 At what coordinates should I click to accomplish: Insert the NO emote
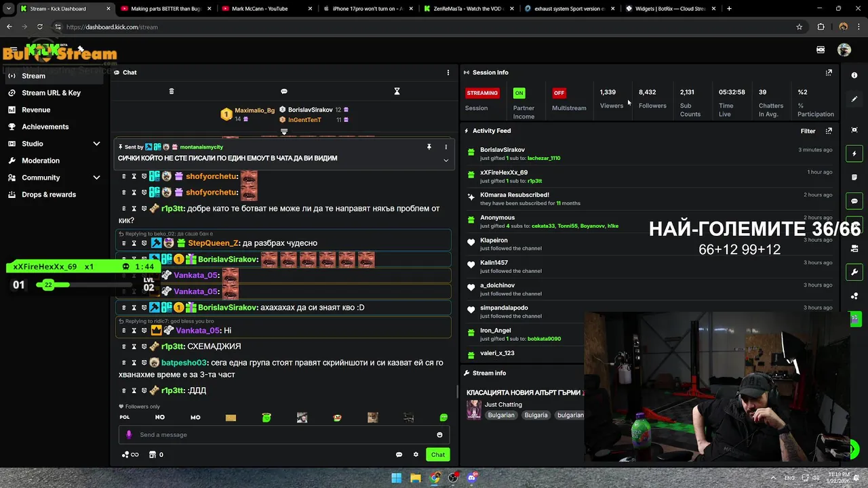[160, 418]
